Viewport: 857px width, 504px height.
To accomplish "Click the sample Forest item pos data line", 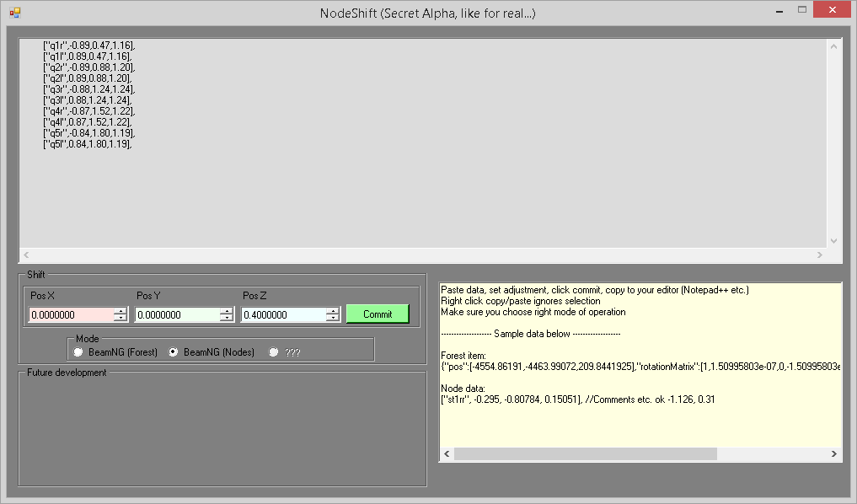I will coord(640,367).
